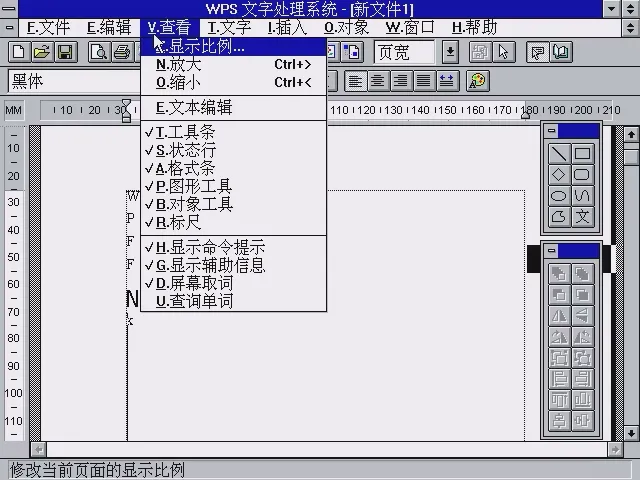Toggle H.显示命令提示 option
640x480 pixels.
click(233, 247)
